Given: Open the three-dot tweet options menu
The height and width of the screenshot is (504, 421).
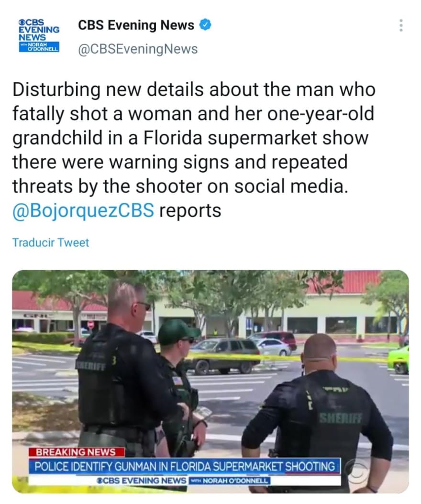Looking at the screenshot, I should coord(401,25).
